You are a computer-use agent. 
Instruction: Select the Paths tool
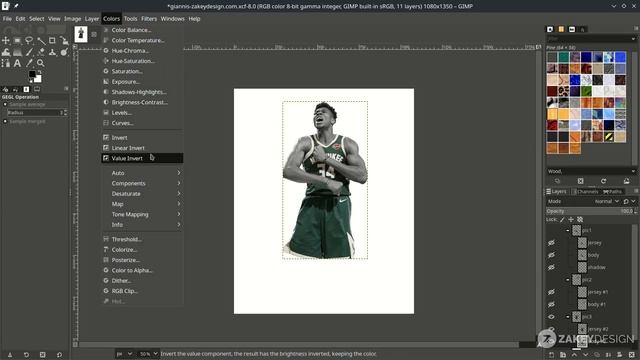tap(6, 63)
